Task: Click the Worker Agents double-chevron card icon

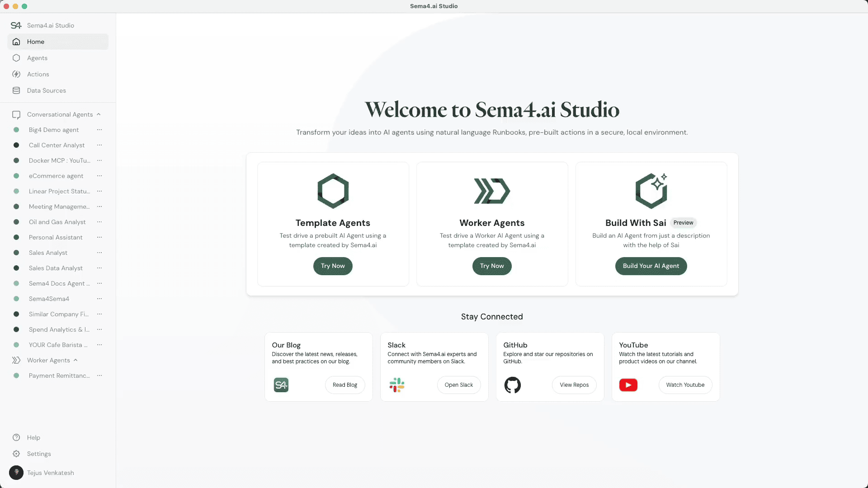Action: click(x=492, y=191)
